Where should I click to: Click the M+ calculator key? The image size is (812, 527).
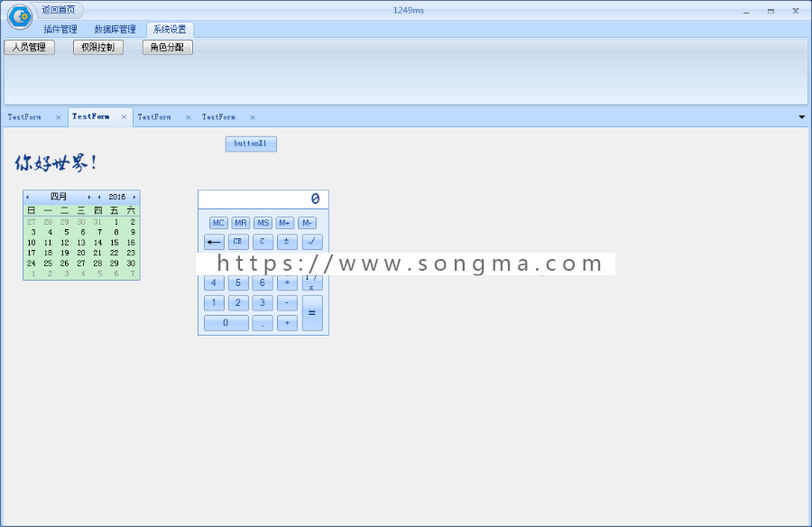pyautogui.click(x=285, y=223)
